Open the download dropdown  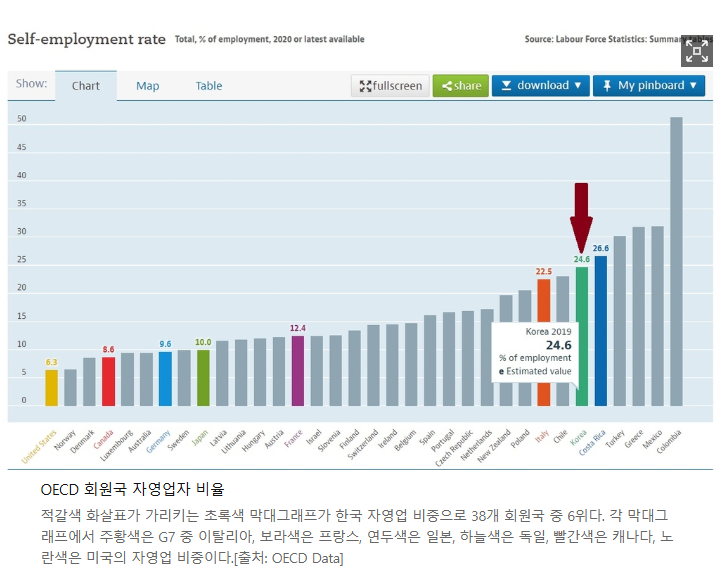(541, 86)
